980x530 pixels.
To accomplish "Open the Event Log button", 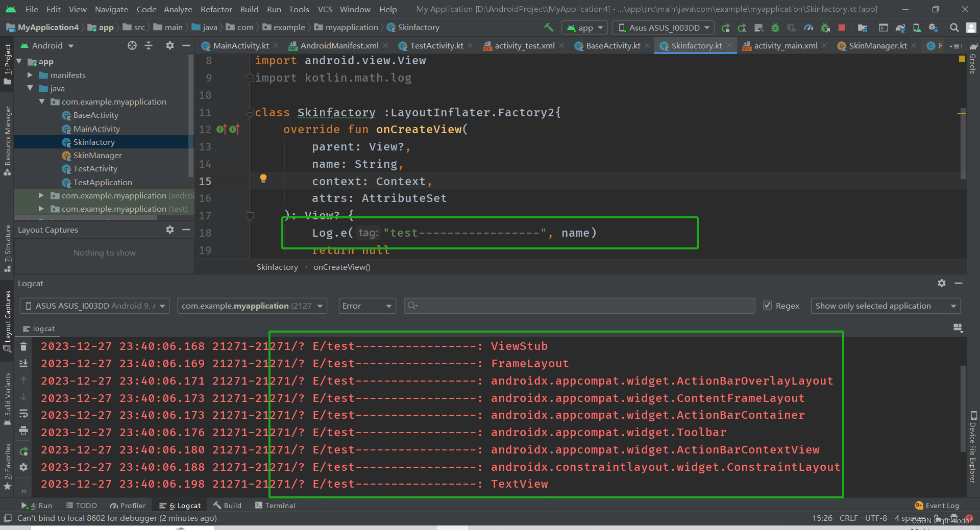I will point(937,506).
